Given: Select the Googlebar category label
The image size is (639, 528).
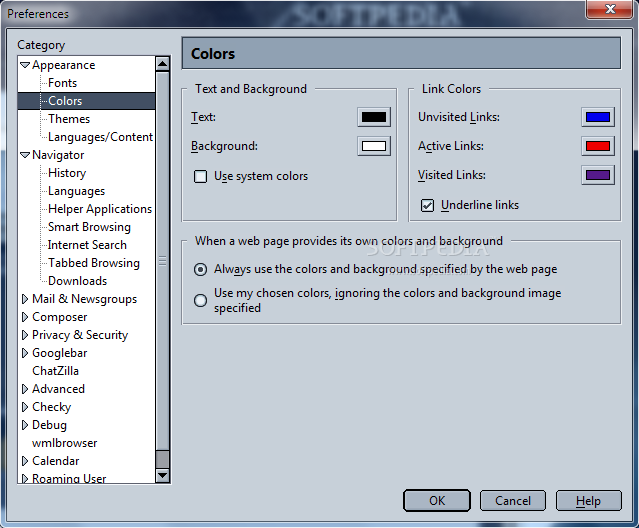Looking at the screenshot, I should point(59,353).
